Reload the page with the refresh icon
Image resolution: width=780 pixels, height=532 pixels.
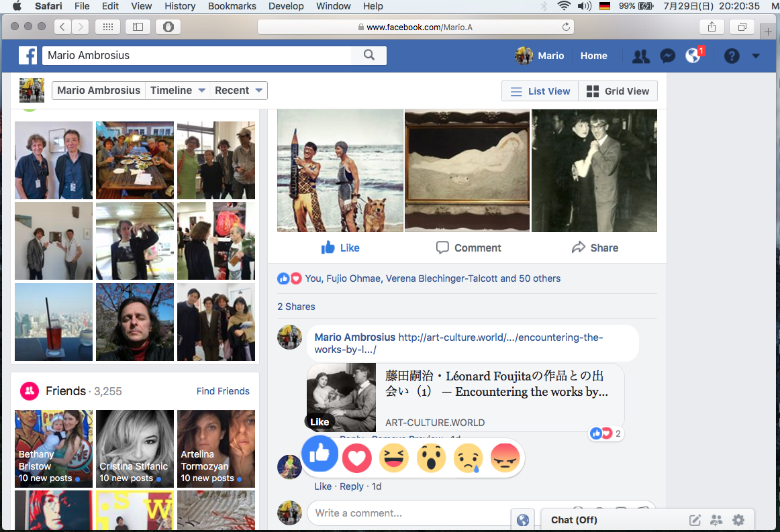point(566,27)
